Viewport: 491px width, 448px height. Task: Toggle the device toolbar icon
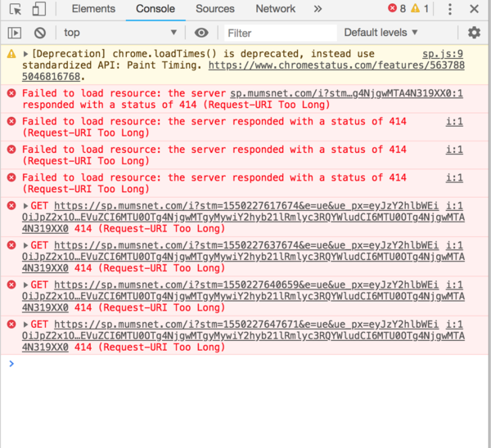(x=39, y=9)
